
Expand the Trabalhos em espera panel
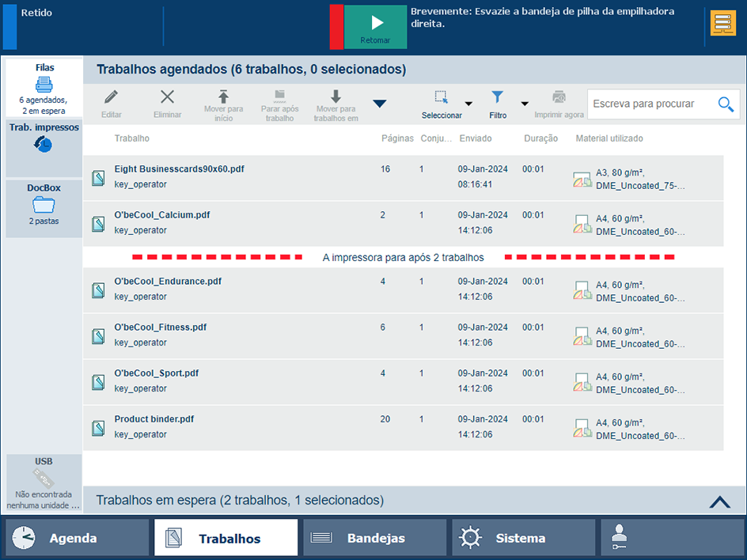coord(719,501)
